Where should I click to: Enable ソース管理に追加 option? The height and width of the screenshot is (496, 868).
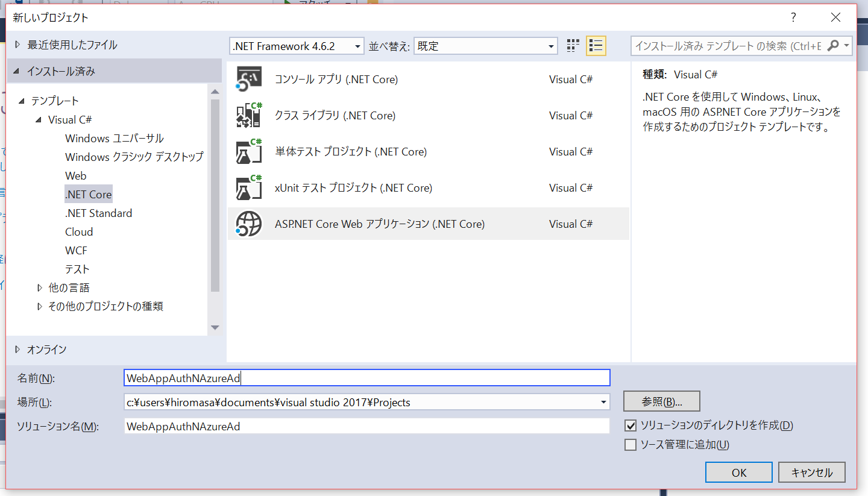[631, 444]
